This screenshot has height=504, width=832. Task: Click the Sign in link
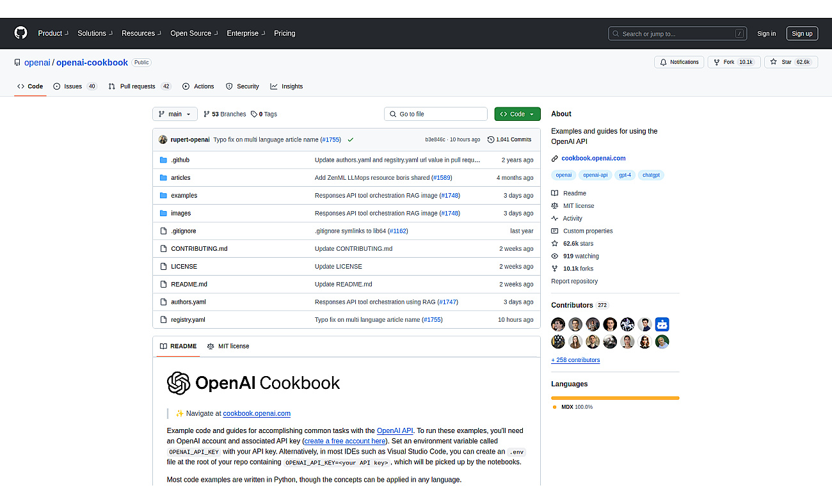[766, 33]
